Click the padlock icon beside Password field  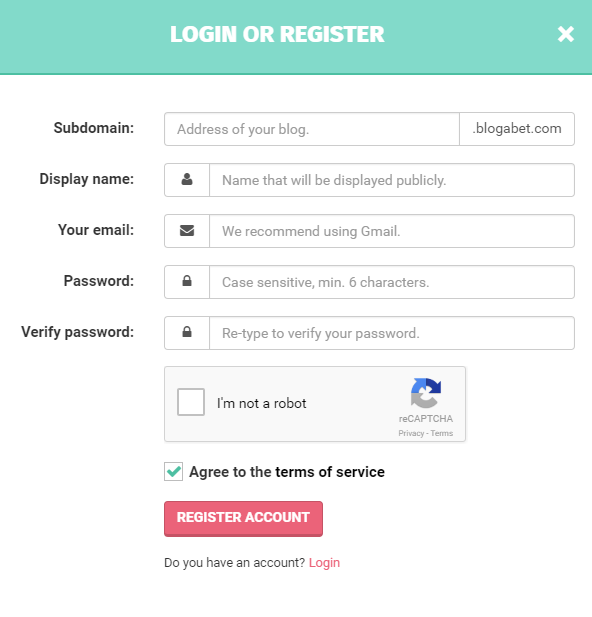[x=187, y=281]
